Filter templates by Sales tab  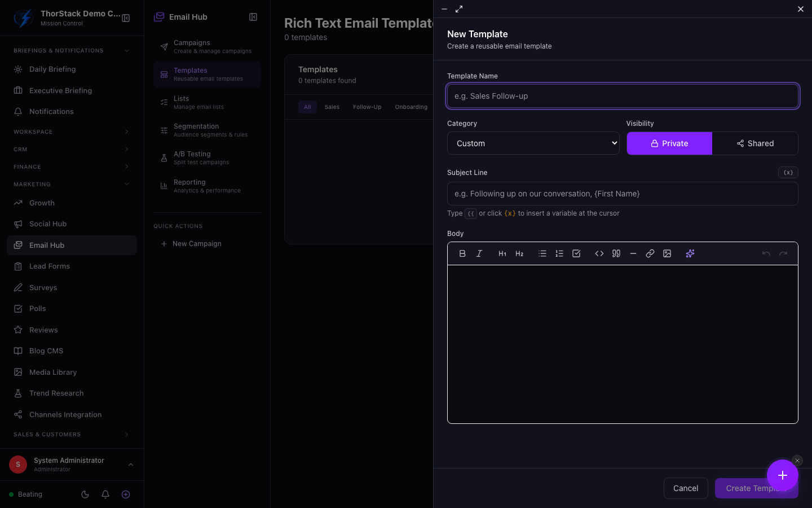[332, 107]
